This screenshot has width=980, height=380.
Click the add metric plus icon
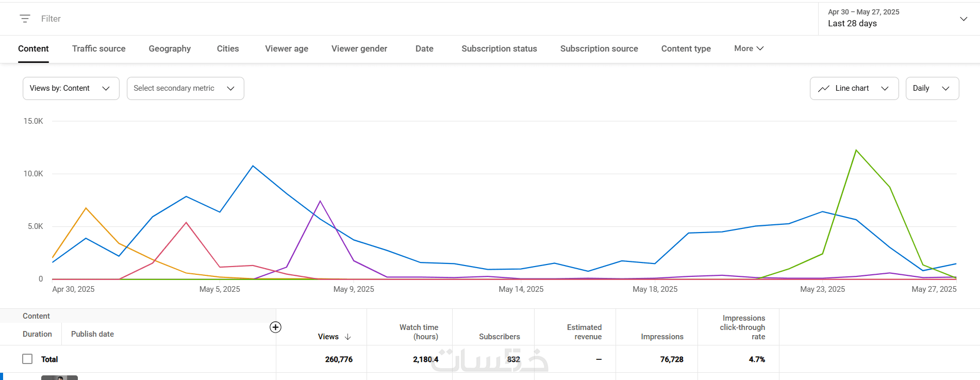pyautogui.click(x=275, y=327)
